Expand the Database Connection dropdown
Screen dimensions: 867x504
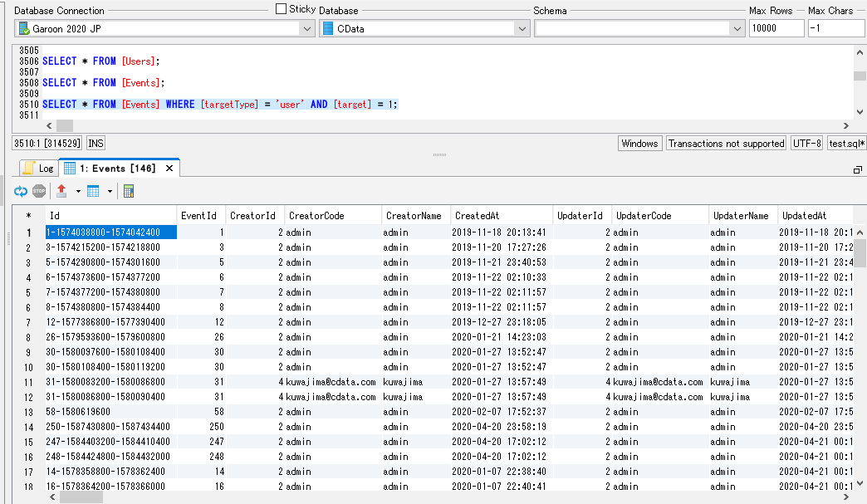coord(307,28)
